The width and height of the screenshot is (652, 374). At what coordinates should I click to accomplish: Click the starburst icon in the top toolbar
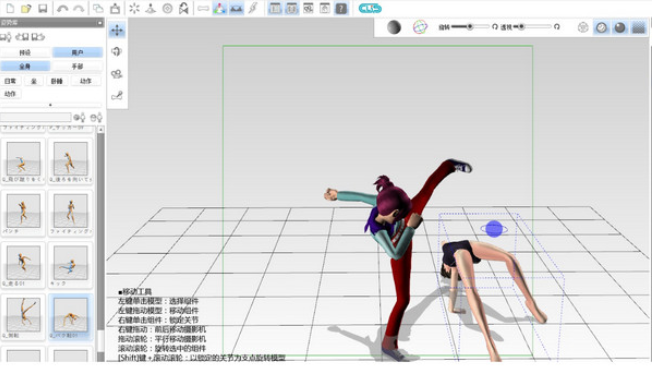[134, 8]
